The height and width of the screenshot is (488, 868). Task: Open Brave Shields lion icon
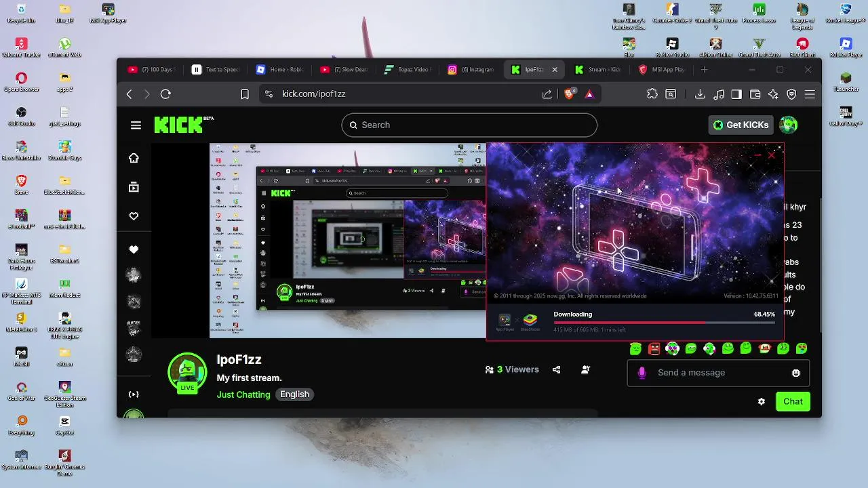click(570, 94)
